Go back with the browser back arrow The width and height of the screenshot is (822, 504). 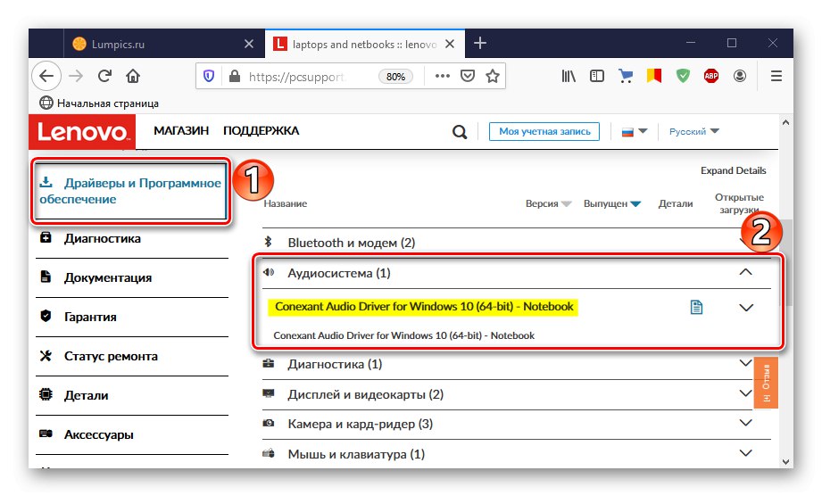pyautogui.click(x=46, y=76)
